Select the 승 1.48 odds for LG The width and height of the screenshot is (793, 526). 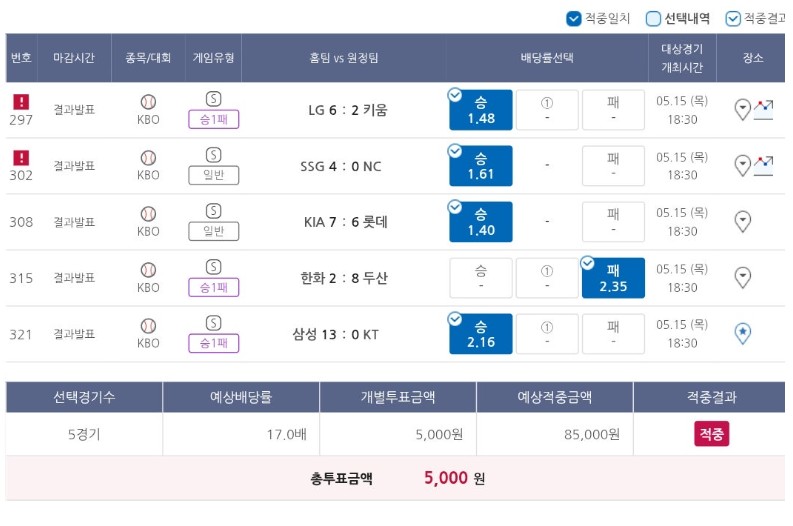coord(480,110)
